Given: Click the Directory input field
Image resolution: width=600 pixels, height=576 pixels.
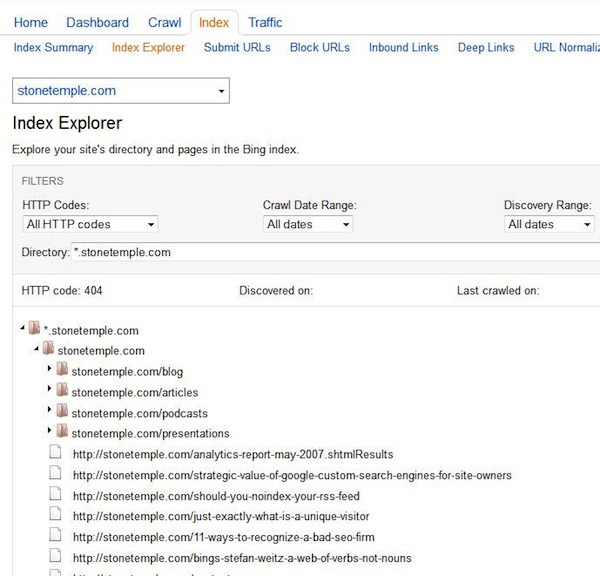Looking at the screenshot, I should 336,252.
